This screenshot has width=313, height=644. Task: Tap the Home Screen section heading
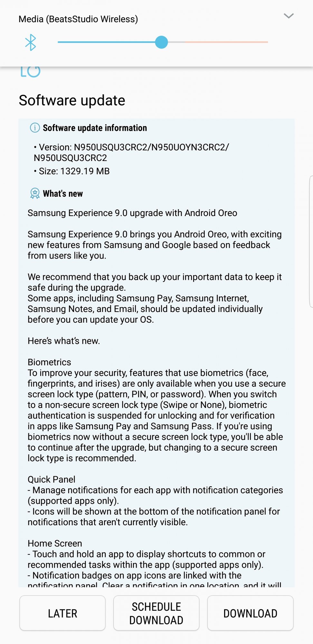click(x=55, y=544)
